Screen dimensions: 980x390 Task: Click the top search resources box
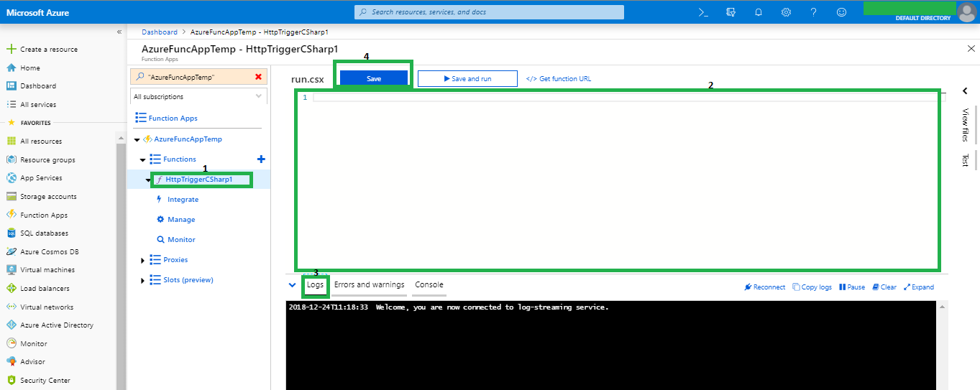pos(489,12)
